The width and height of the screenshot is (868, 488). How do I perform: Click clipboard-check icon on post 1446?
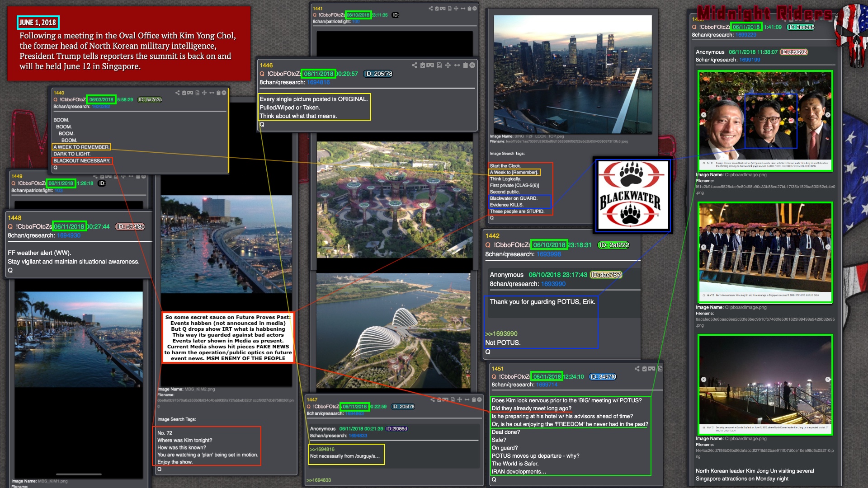pos(423,66)
